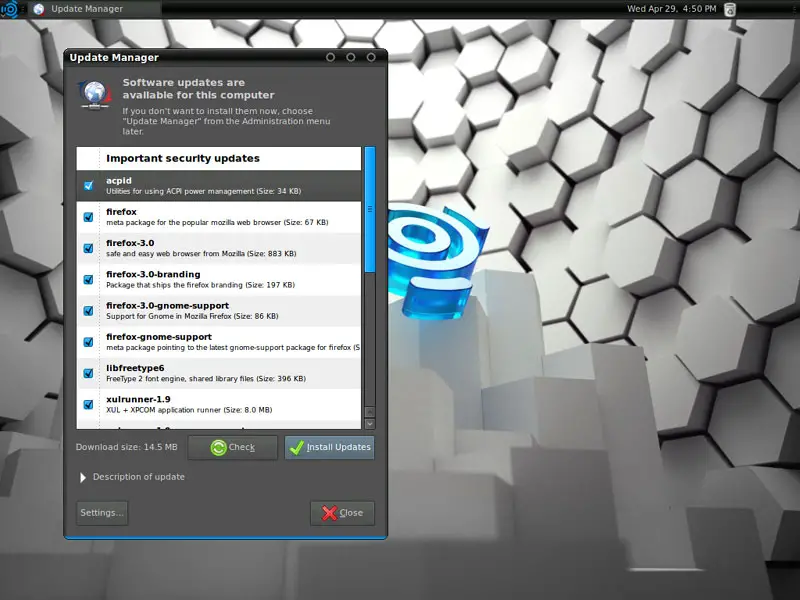Screen dimensions: 800x600
Task: Click the update list scrollbar thumb
Action: [x=370, y=210]
